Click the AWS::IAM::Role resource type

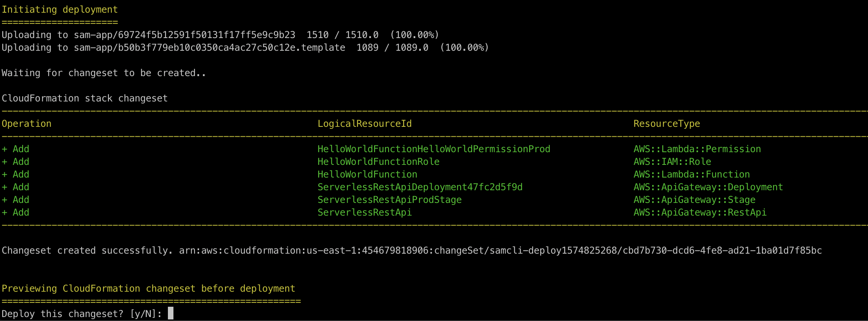tap(672, 162)
